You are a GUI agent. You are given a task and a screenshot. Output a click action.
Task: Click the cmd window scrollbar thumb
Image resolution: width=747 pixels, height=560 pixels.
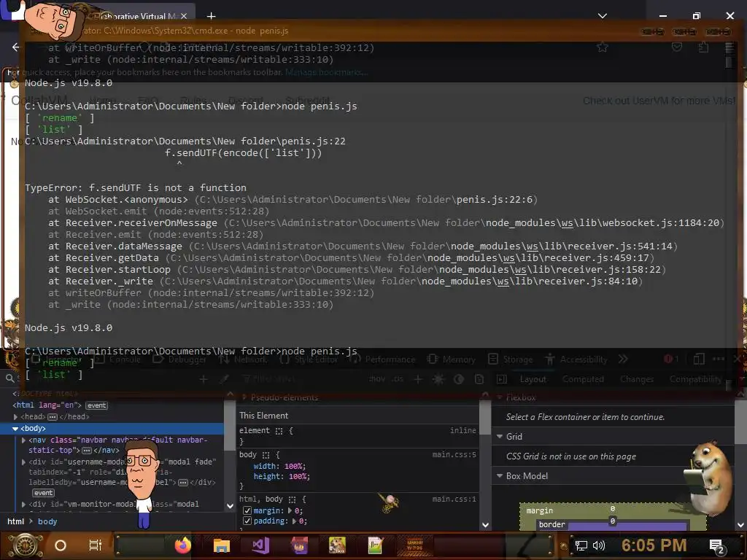point(729,62)
